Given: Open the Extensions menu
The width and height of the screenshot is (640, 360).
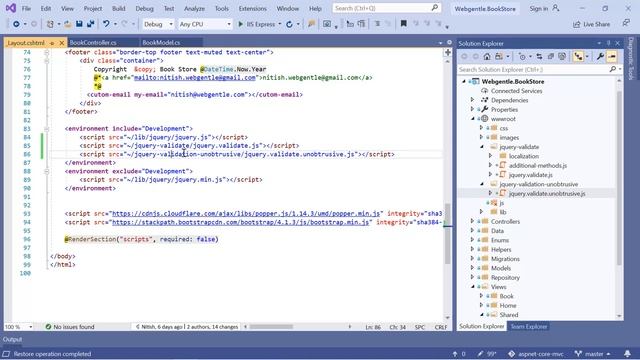Looking at the screenshot, I should (252, 8).
